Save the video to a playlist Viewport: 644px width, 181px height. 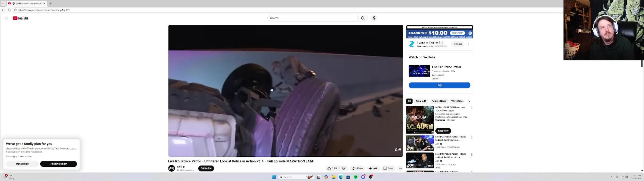pos(388,168)
